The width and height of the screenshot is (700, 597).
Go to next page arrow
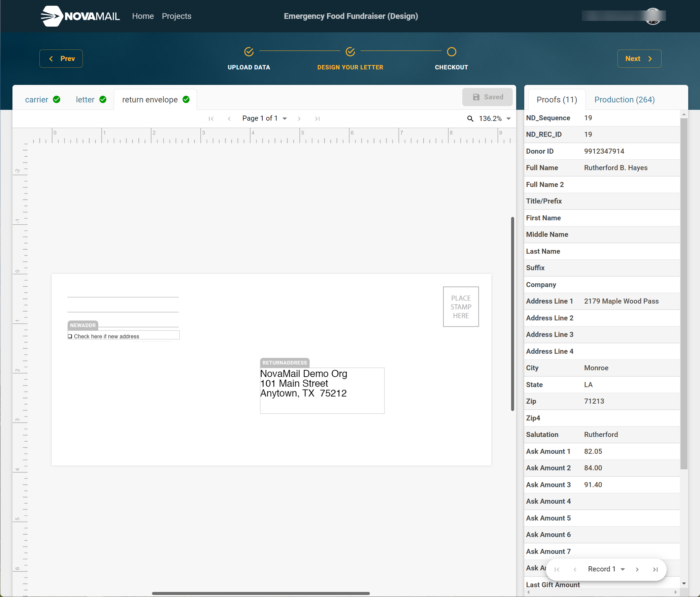299,119
